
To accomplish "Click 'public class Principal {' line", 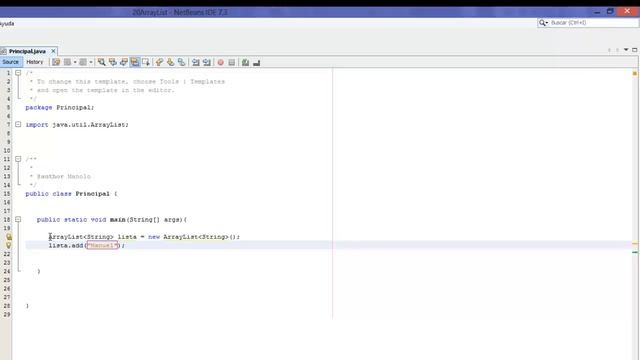I will [x=71, y=193].
